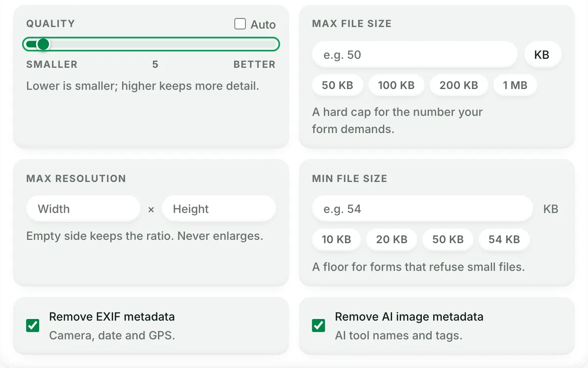This screenshot has height=368, width=588.
Task: Click the Quality slider handle
Action: pyautogui.click(x=43, y=45)
